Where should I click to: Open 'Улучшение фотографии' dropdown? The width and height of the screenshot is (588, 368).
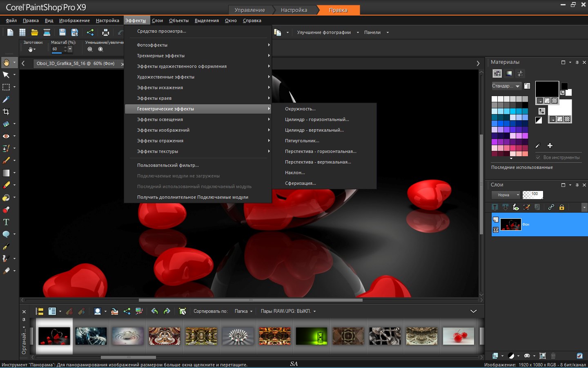(x=328, y=32)
